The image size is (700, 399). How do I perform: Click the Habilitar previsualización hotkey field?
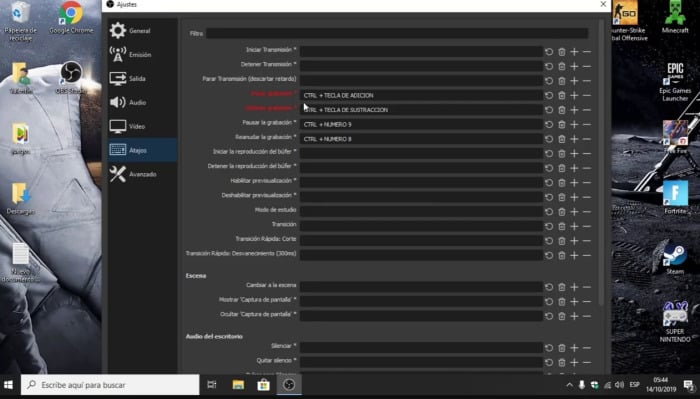421,182
